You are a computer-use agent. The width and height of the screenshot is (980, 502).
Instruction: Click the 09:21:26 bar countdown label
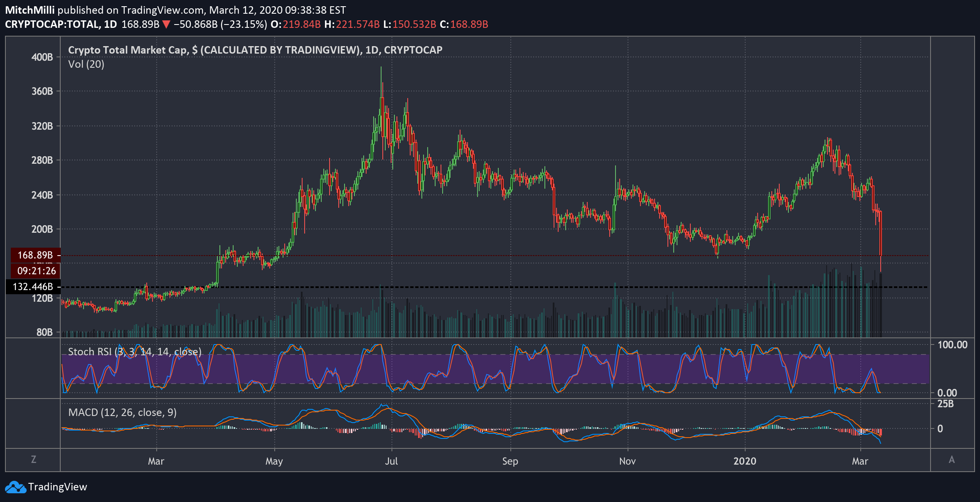click(x=36, y=271)
